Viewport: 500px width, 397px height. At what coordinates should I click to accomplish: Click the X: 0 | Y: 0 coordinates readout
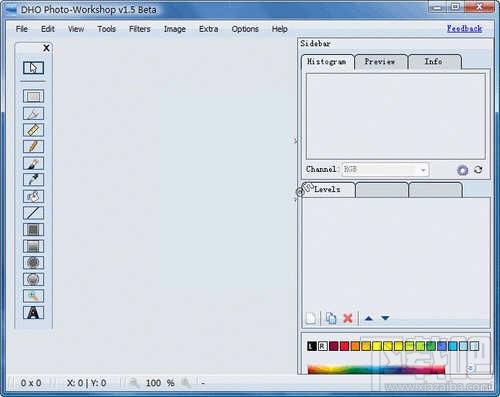click(86, 383)
